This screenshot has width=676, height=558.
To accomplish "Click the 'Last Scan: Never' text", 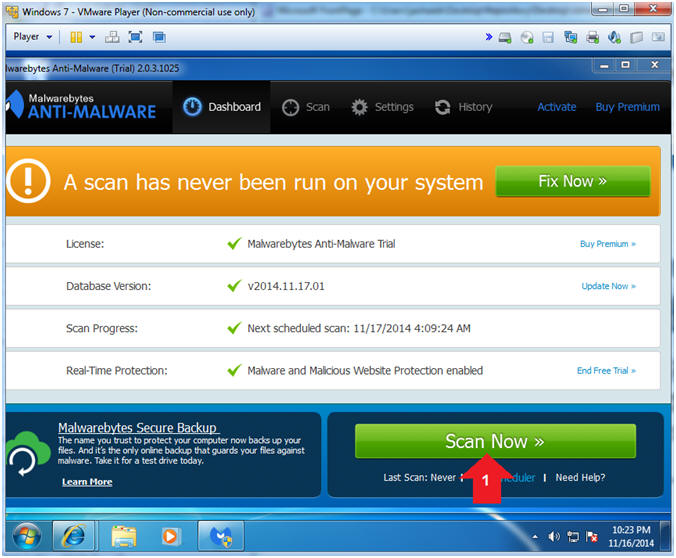I will pyautogui.click(x=419, y=478).
